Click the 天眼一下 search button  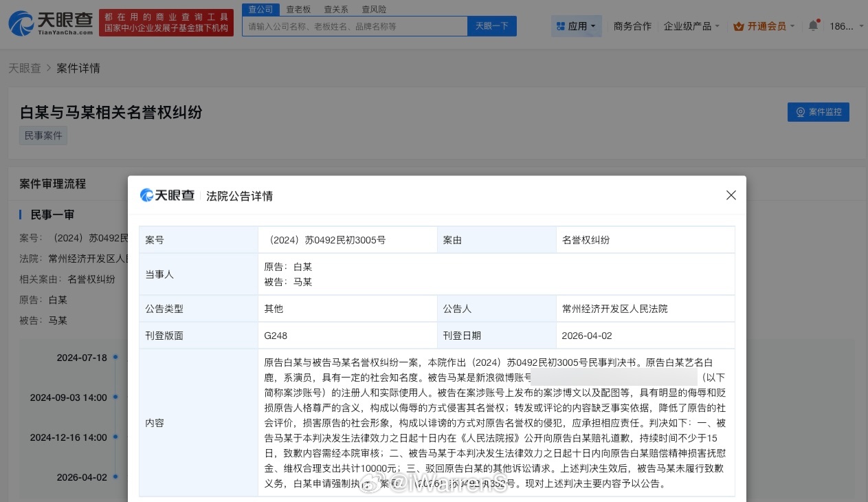coord(491,25)
